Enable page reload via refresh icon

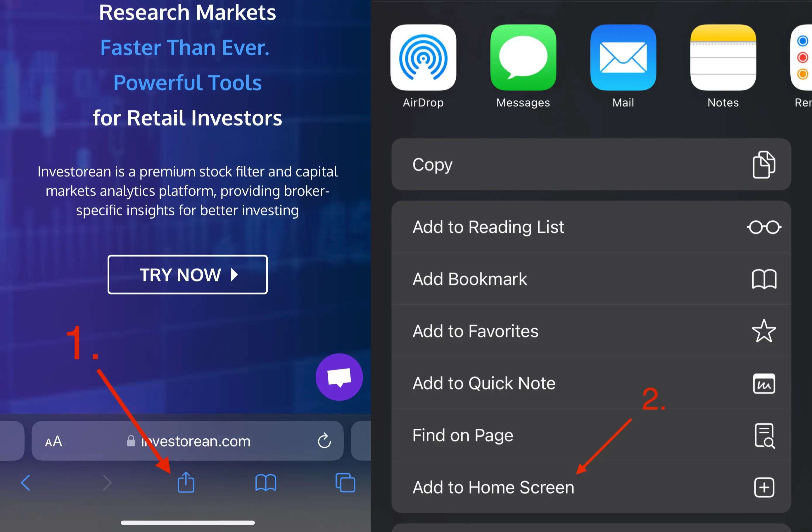(325, 441)
